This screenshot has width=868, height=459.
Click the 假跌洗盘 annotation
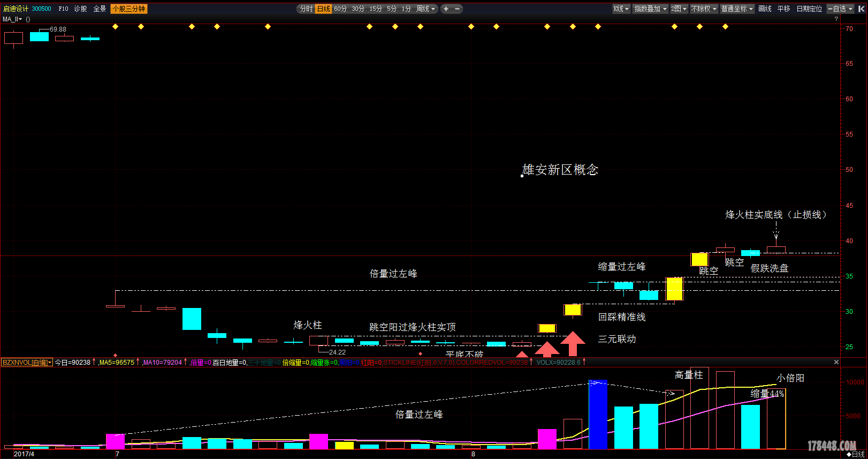(770, 268)
